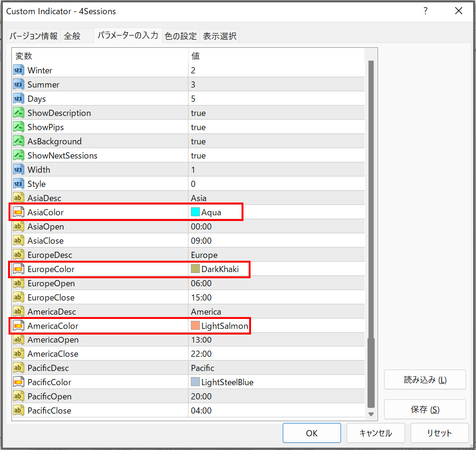Screen dimensions: 476x450
Task: Click the string icon beside AsiaDesc
Action: 18,198
